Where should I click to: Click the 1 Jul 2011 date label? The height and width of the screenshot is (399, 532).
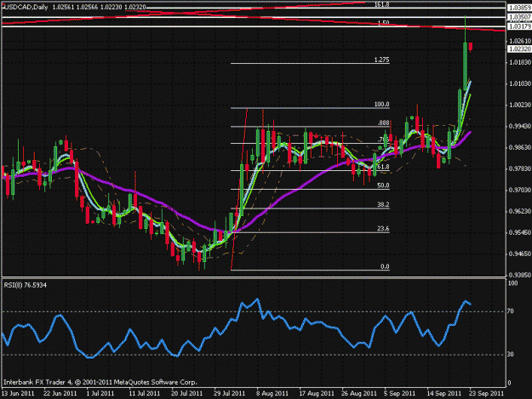[x=100, y=393]
